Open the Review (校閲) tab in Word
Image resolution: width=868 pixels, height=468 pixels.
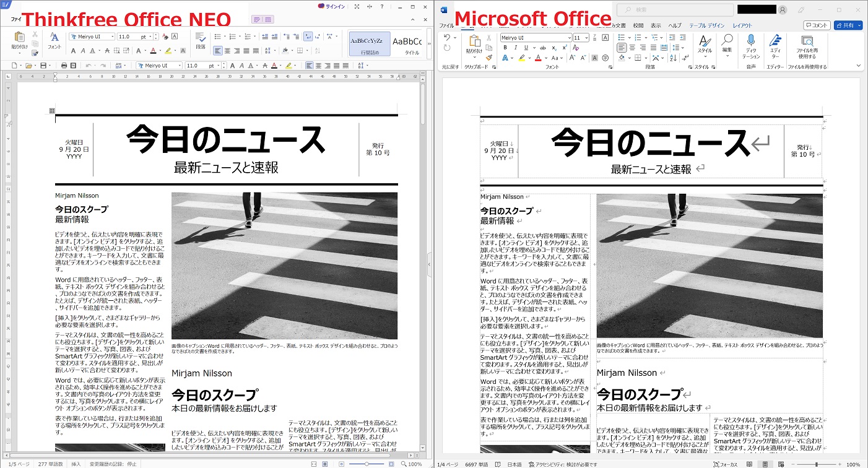(638, 25)
